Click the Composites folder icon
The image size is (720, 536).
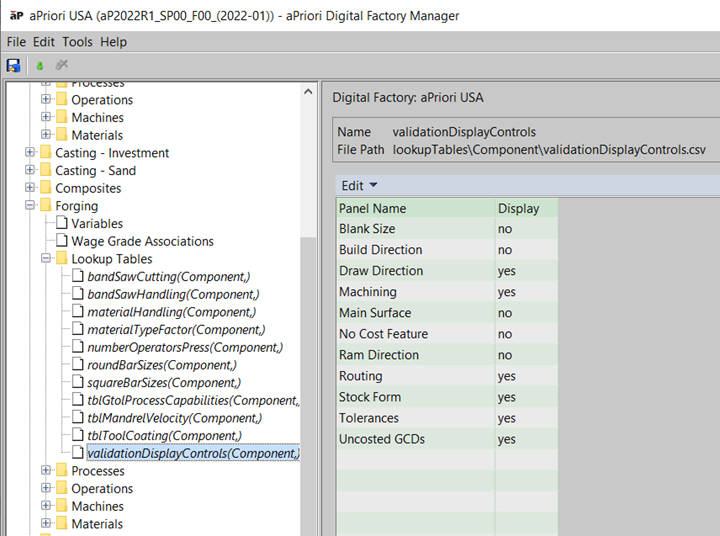tap(45, 187)
